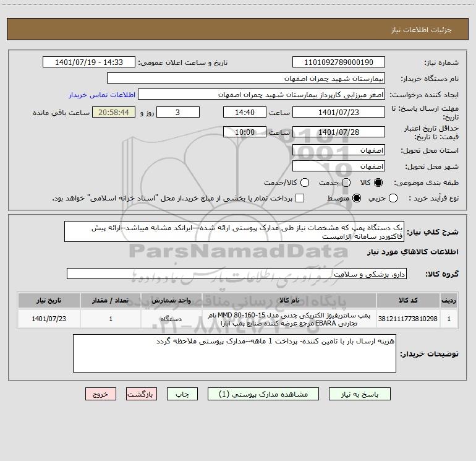The width and height of the screenshot is (476, 461).
Task: Click the طبقه بندی موضوعی label
Action: (426, 183)
